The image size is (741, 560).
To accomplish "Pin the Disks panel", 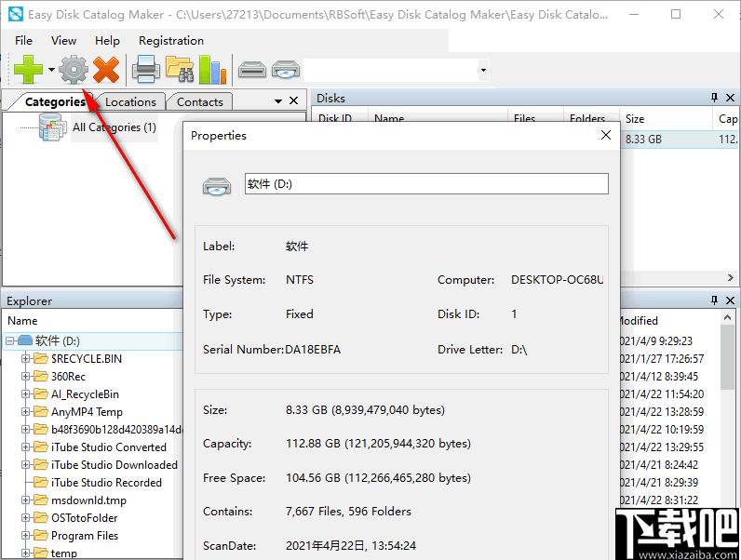I will click(x=715, y=98).
